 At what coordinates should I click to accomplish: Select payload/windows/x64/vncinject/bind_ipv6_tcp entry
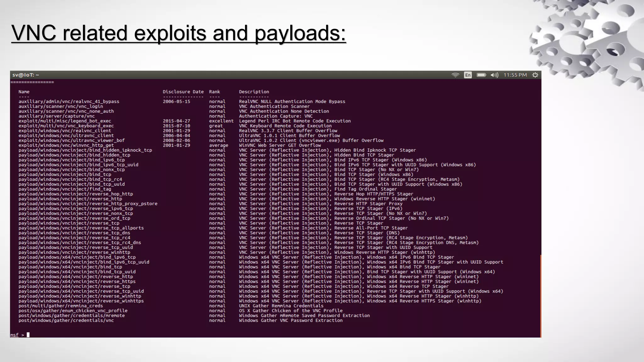[x=77, y=257]
